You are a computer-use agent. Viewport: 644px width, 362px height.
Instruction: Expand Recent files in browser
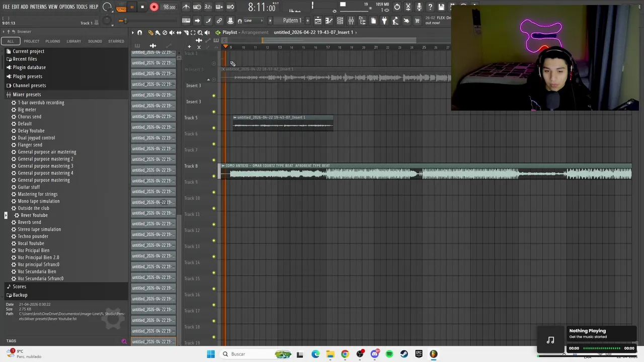(x=25, y=59)
